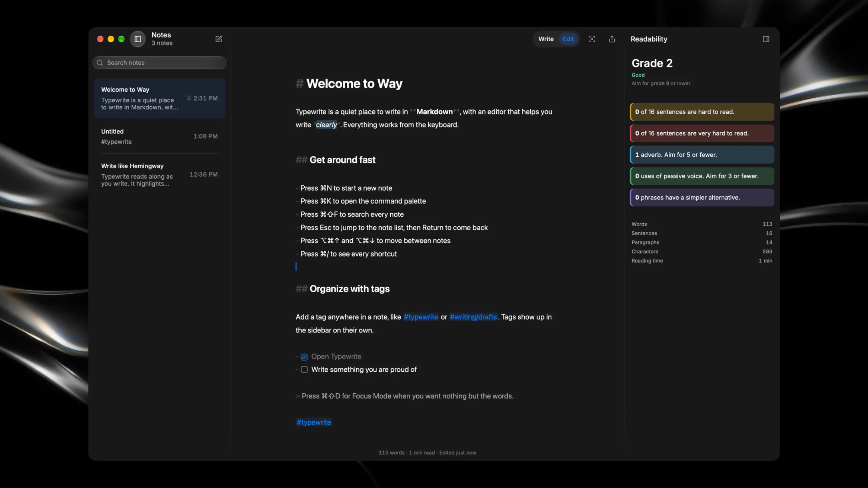Click the highlighted adverb clearly
The image size is (868, 488).
(x=326, y=125)
